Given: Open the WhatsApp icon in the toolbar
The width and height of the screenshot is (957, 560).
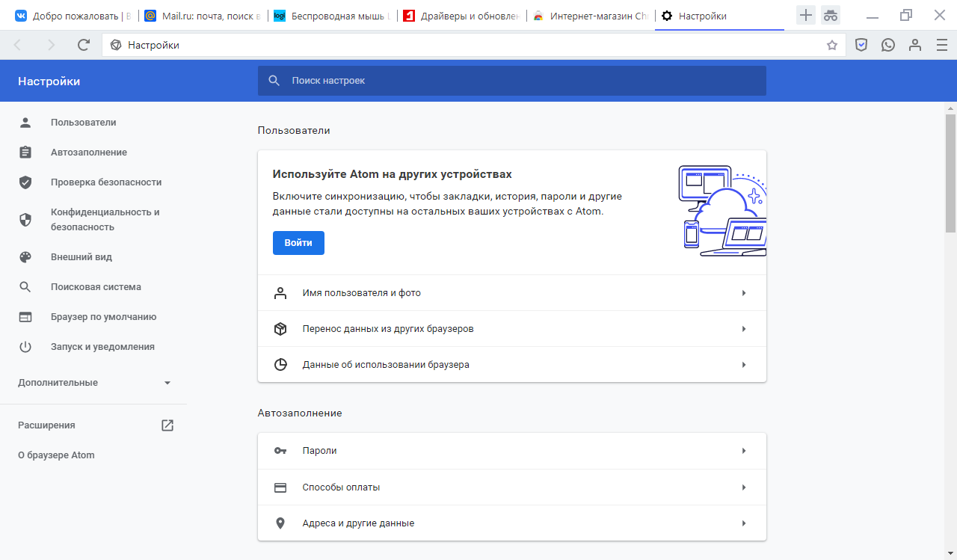Looking at the screenshot, I should click(x=888, y=45).
